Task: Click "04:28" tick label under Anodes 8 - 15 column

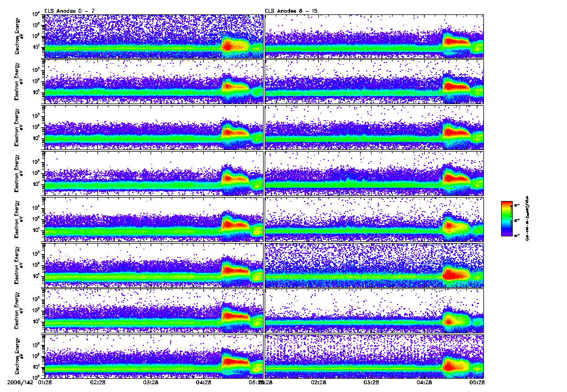Action: pyautogui.click(x=424, y=382)
